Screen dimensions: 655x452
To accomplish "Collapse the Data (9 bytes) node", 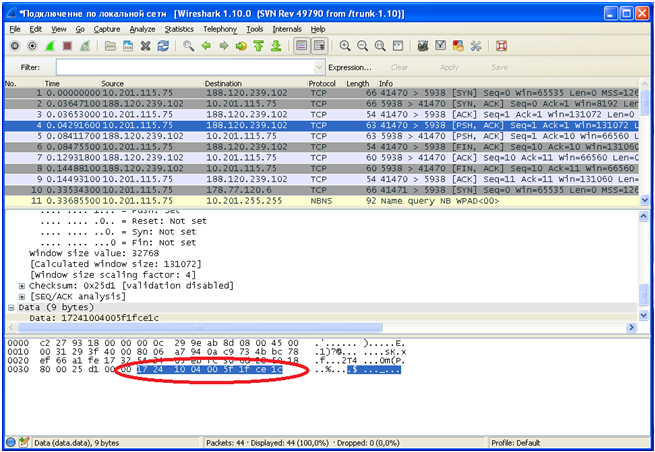I will point(11,307).
